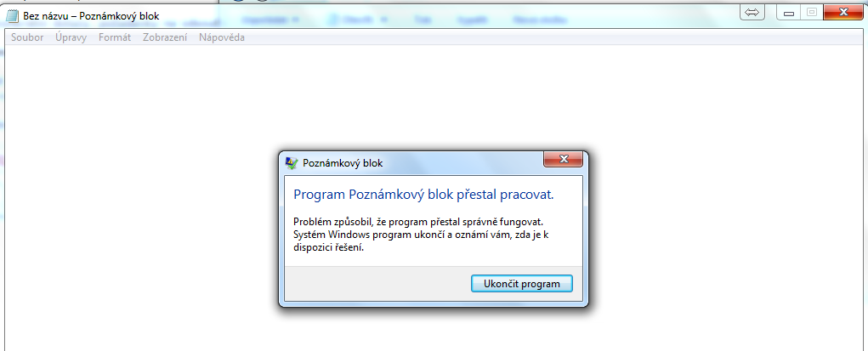
Task: Click the double-arrow button in the title bar
Action: click(x=752, y=12)
